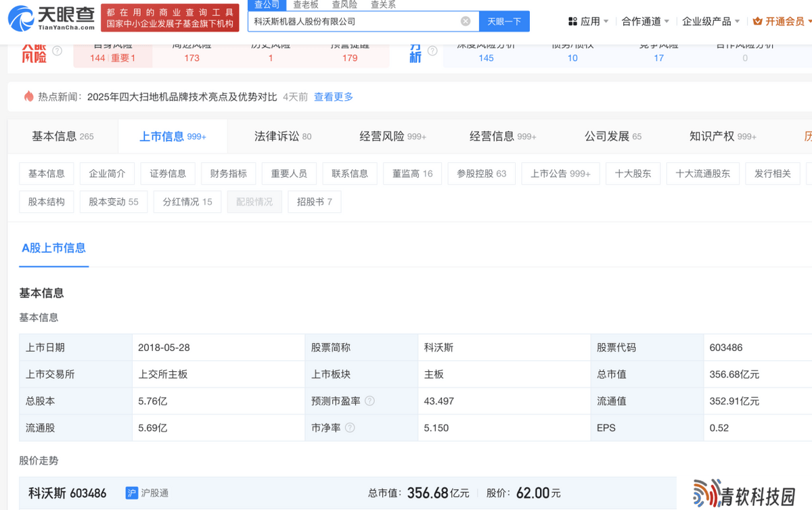Open the 法律诉讼 80 tab
The image size is (812, 510).
(283, 136)
